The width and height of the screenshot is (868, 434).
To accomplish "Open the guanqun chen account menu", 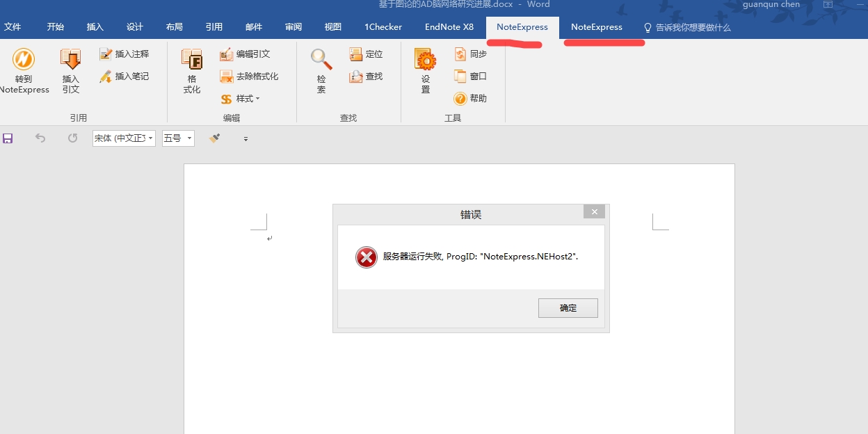I will point(771,5).
